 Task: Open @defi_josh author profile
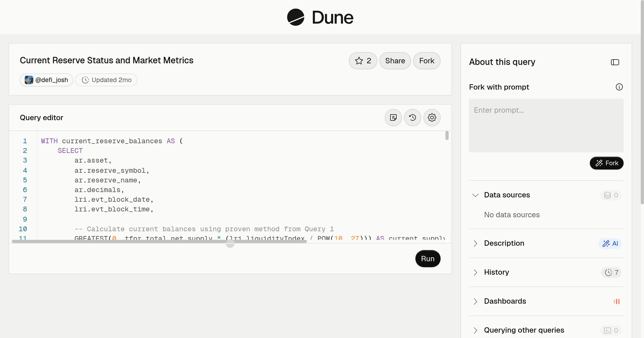[x=46, y=80]
